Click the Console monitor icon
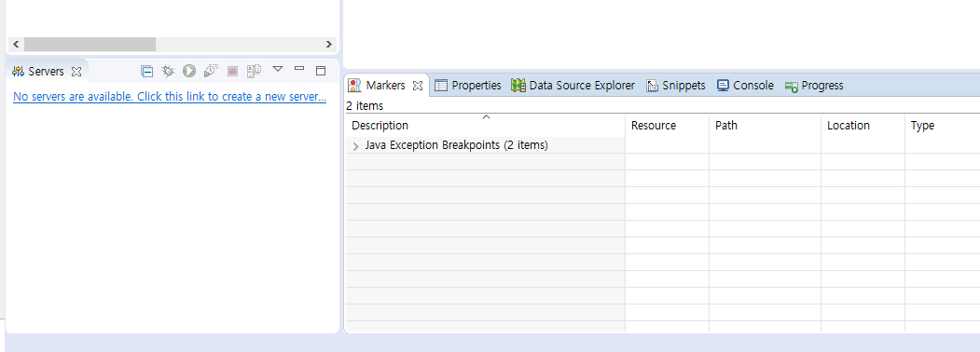 point(724,86)
